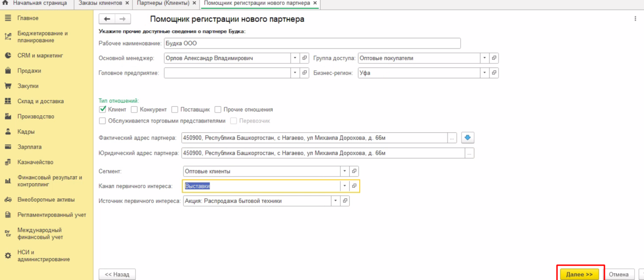This screenshot has height=280, width=644.
Task: Enable the Поставщик checkbox
Action: point(175,109)
